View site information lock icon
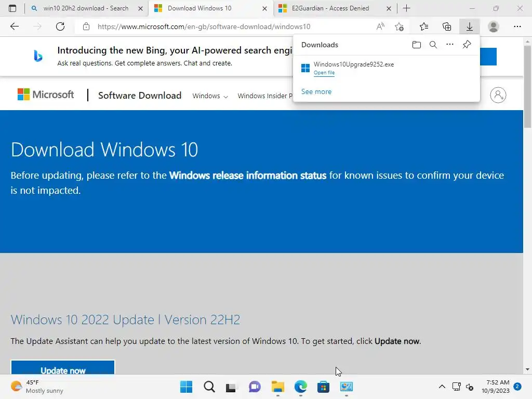 [86, 26]
